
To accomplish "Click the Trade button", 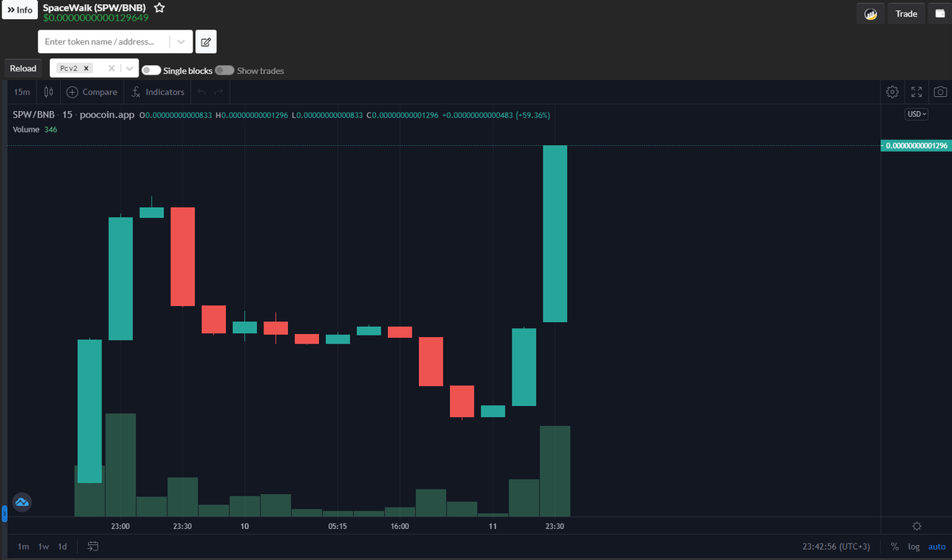I will [906, 13].
